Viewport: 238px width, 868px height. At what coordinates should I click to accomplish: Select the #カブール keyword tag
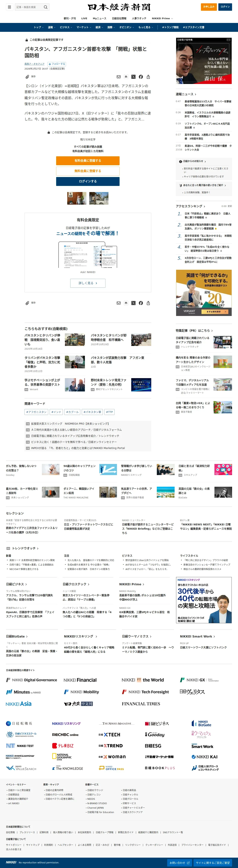point(72,412)
